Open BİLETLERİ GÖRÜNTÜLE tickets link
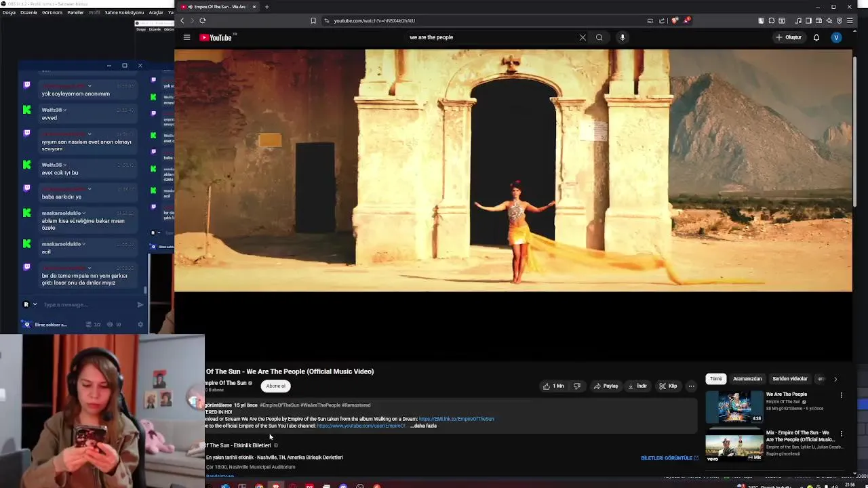Screen dimensions: 868x488 (669, 458)
